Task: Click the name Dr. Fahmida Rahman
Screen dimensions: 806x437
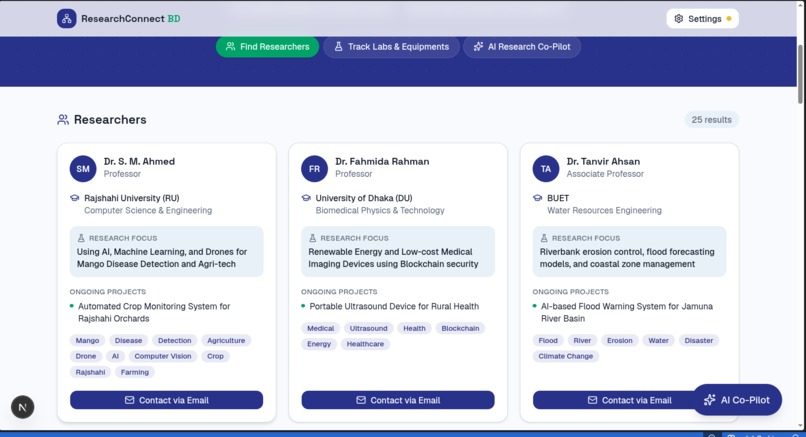Action: [382, 161]
